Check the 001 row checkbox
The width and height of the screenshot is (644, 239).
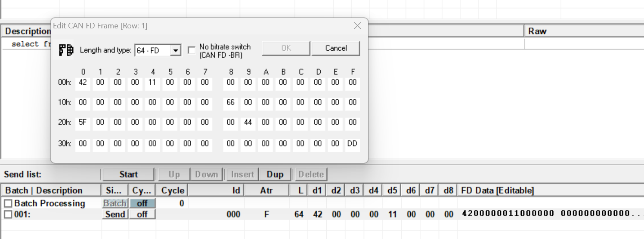tap(8, 214)
